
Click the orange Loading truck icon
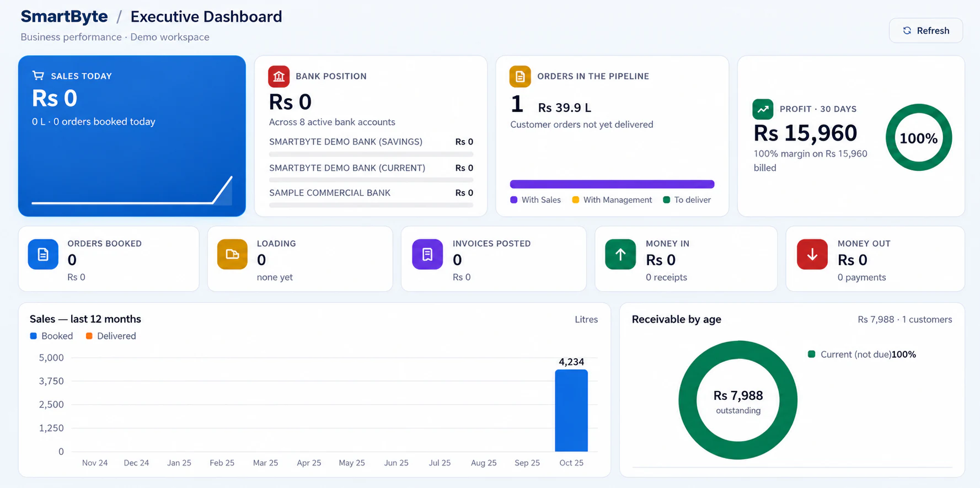click(232, 254)
